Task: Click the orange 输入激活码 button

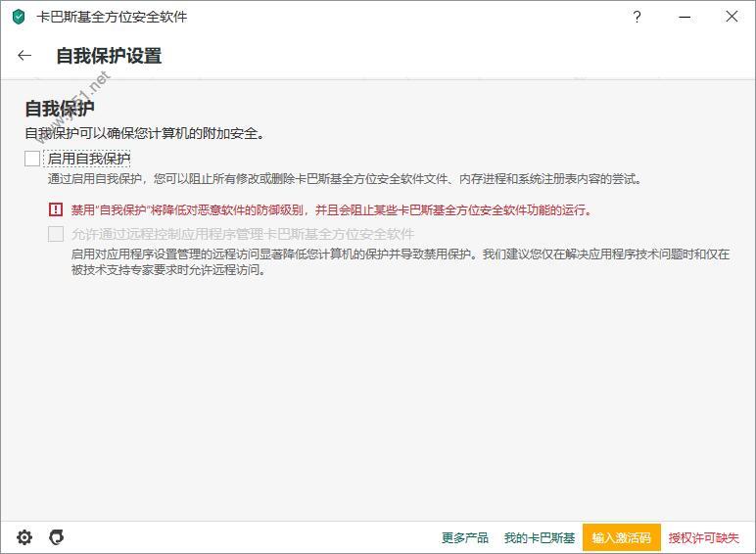Action: tap(622, 537)
